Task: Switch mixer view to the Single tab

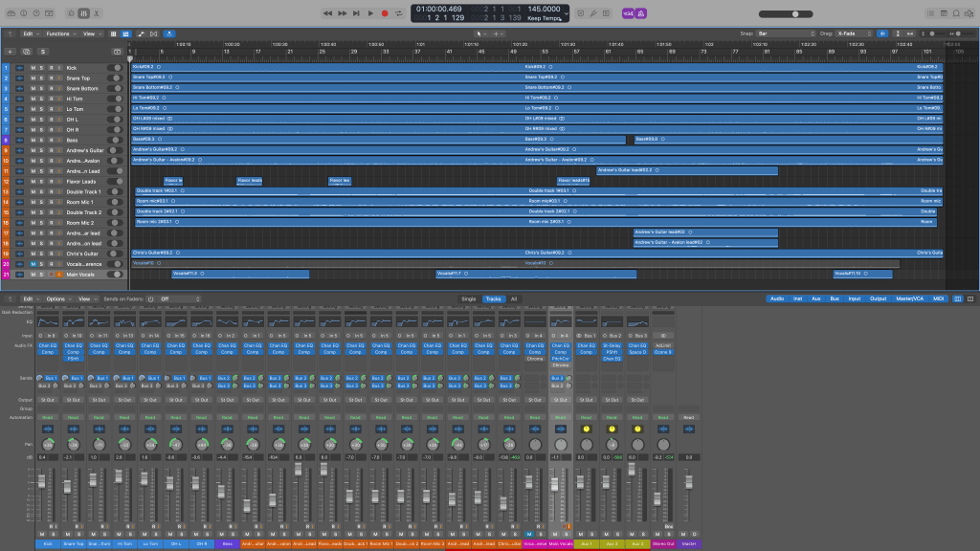Action: tap(469, 298)
